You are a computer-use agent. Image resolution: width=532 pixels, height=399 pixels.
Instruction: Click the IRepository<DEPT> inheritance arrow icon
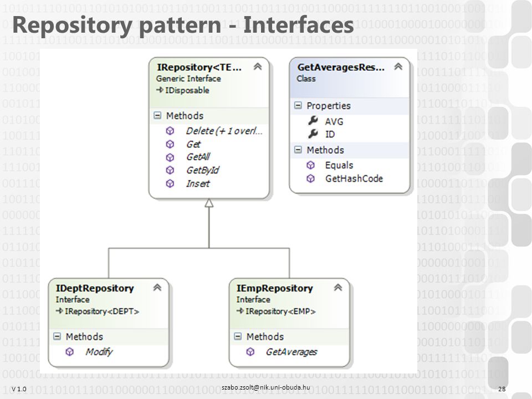point(59,311)
